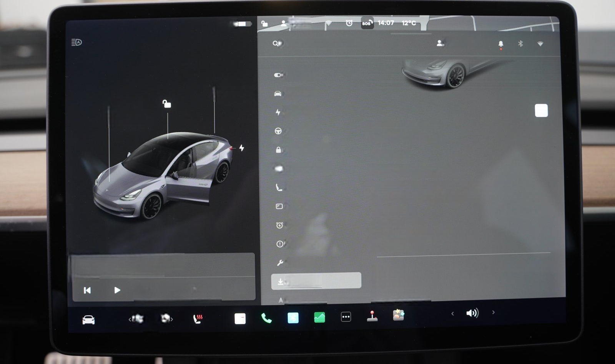
Task: Tap the SOS emergency call icon
Action: [367, 23]
